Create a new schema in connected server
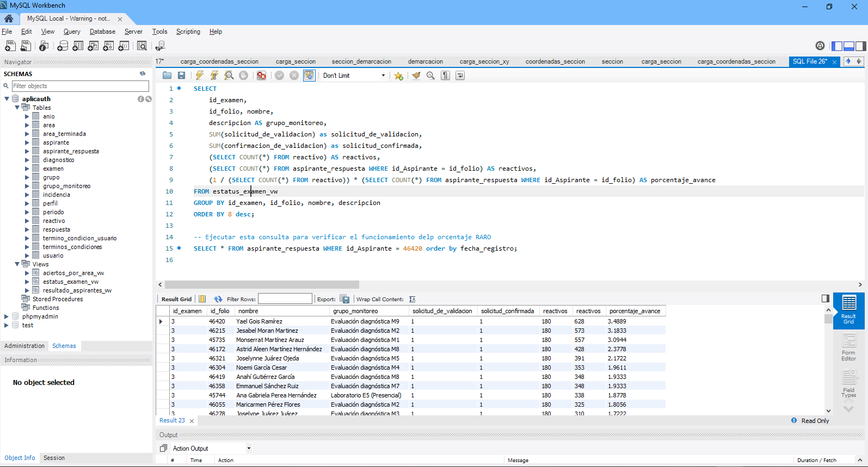 pyautogui.click(x=63, y=46)
